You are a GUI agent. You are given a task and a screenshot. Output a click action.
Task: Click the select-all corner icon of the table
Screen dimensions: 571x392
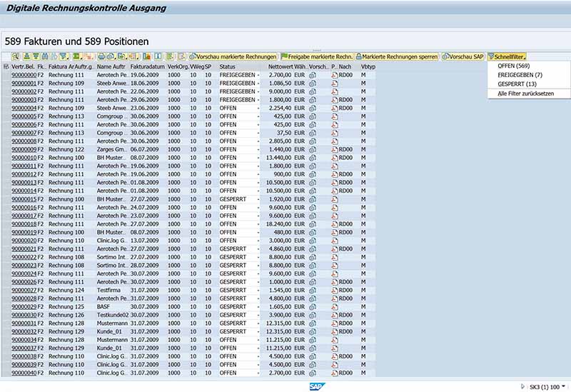pos(6,66)
